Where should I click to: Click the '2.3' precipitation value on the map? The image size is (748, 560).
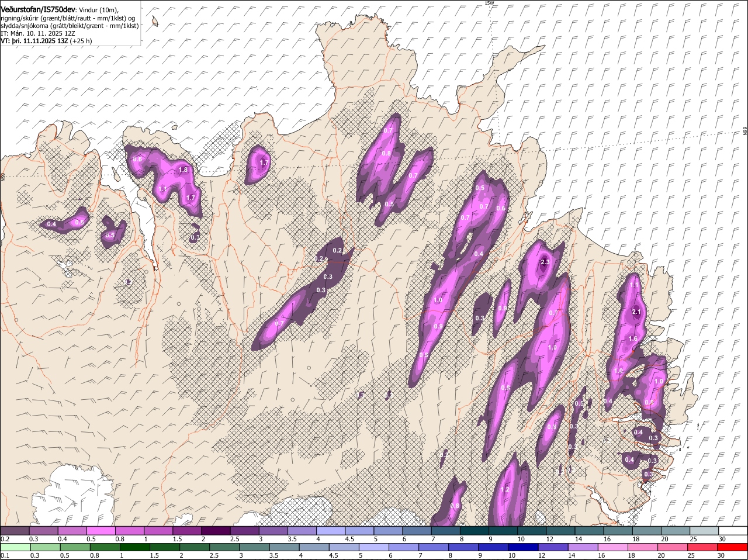[x=545, y=262]
